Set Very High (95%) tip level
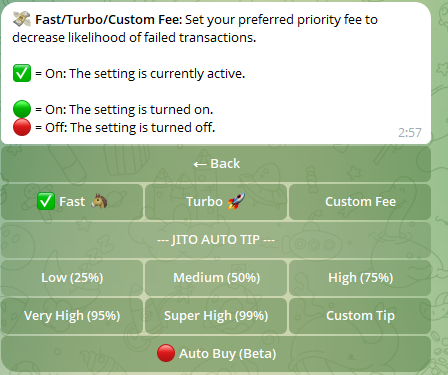The width and height of the screenshot is (448, 375). point(72,316)
